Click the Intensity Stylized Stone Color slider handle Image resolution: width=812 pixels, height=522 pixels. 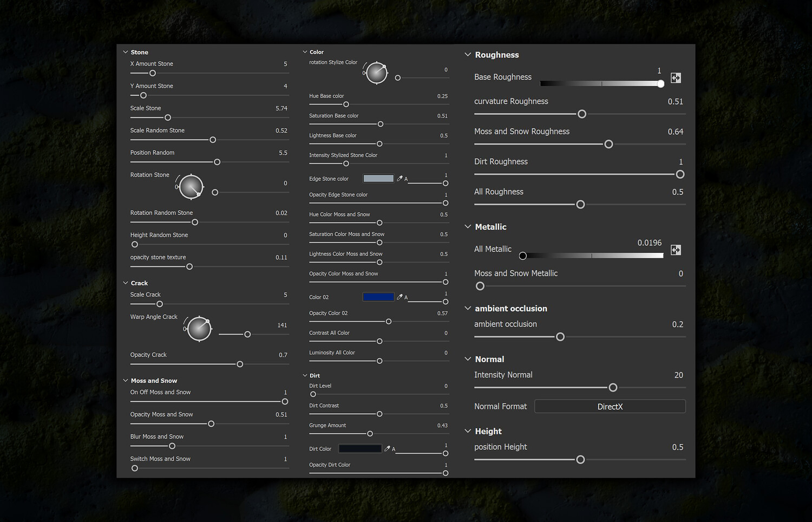click(346, 164)
